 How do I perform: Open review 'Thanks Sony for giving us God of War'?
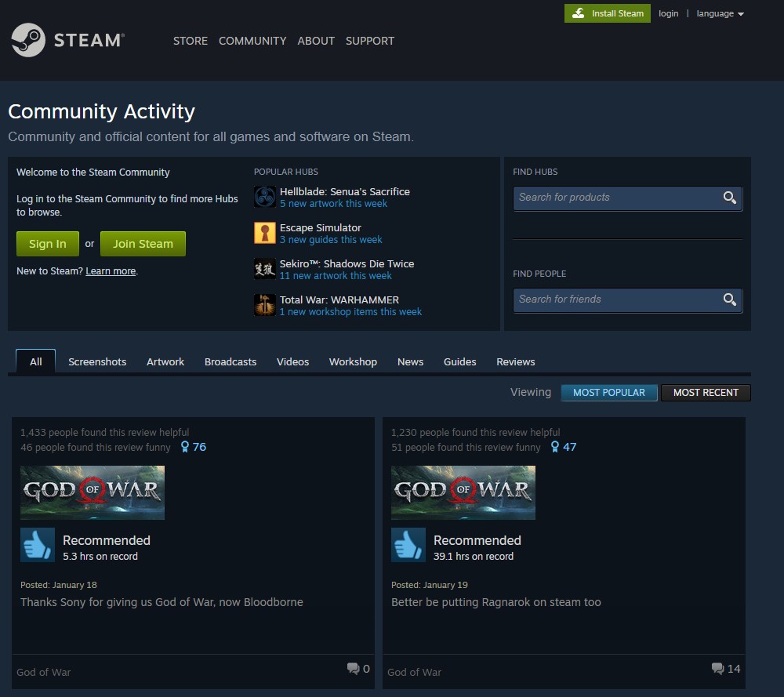click(162, 602)
